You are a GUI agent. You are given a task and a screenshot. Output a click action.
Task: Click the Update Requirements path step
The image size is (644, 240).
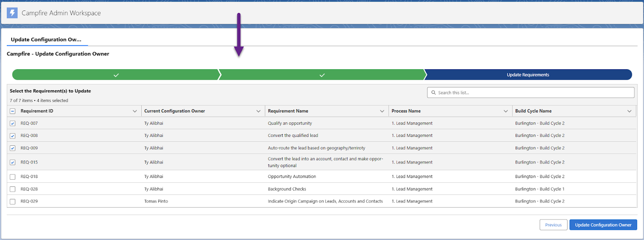(528, 75)
